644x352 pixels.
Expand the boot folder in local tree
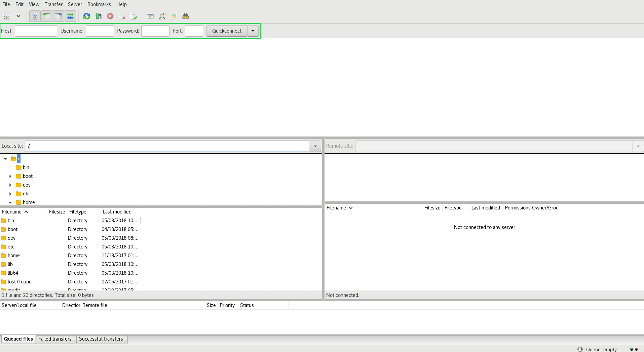(10, 176)
